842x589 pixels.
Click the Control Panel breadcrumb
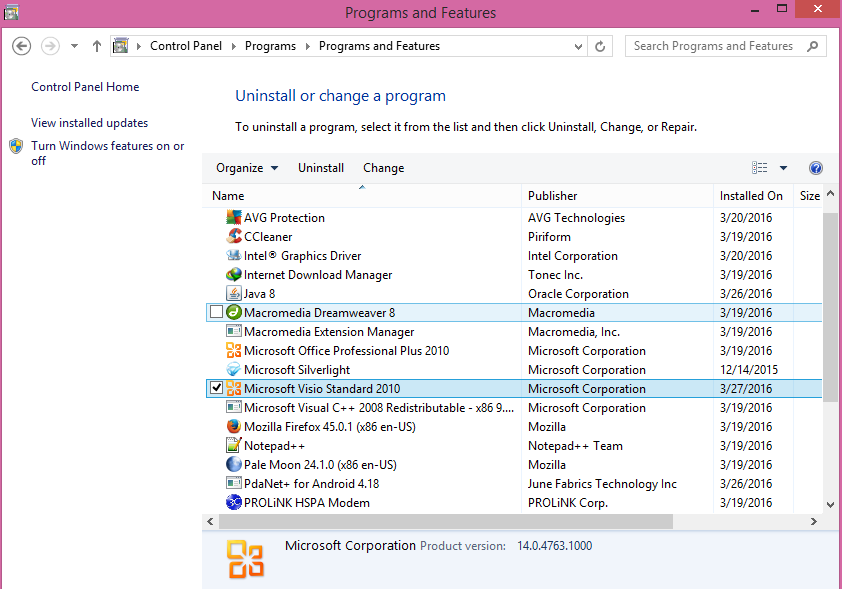pos(186,46)
